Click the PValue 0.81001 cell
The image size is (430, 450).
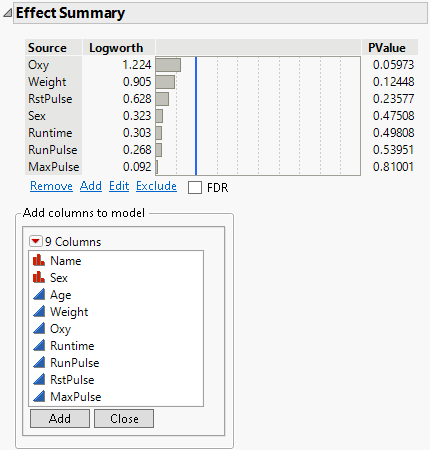coord(393,167)
